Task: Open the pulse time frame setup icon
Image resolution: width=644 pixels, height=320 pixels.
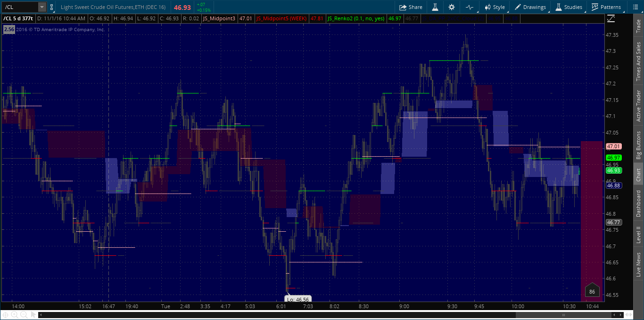Action: tap(469, 7)
